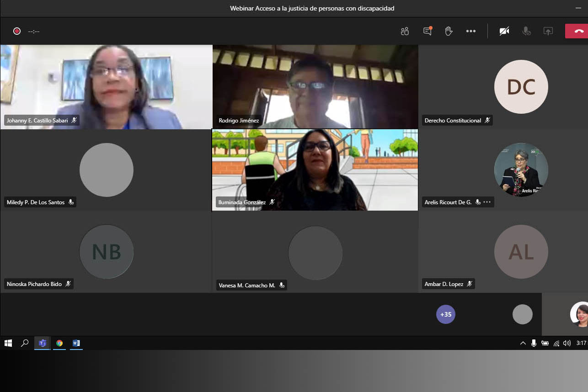This screenshot has height=392, width=588.
Task: Click the raise hand icon
Action: 449,31
